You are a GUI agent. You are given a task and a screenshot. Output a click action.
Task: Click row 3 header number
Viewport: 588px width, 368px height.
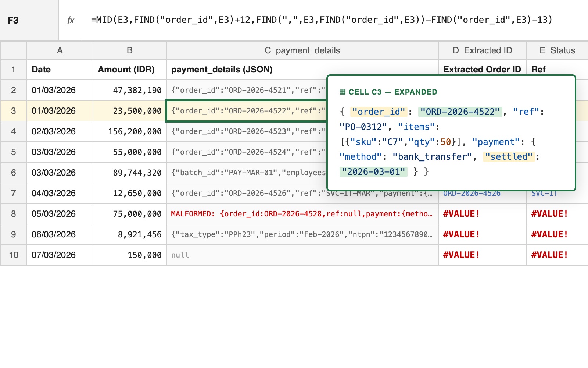tap(13, 111)
